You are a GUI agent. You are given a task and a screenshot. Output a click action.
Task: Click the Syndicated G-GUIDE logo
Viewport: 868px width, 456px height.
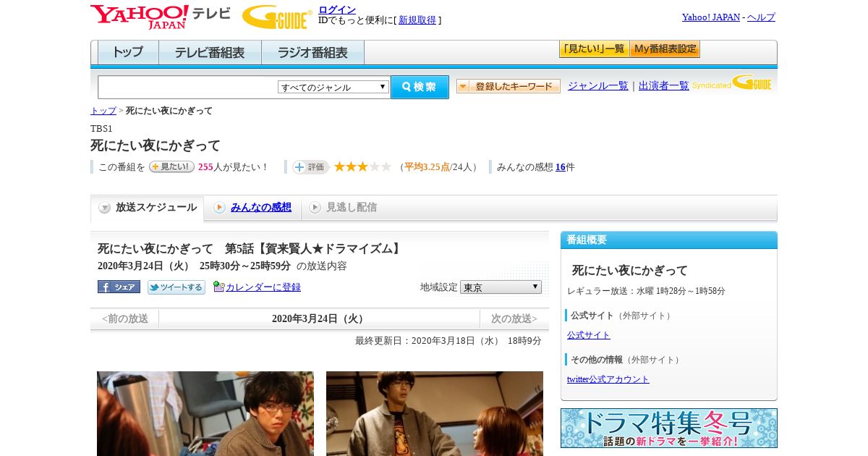point(732,83)
